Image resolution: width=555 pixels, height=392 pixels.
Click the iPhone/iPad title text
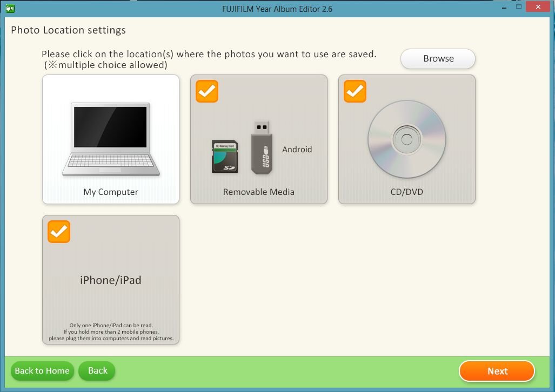click(x=111, y=280)
